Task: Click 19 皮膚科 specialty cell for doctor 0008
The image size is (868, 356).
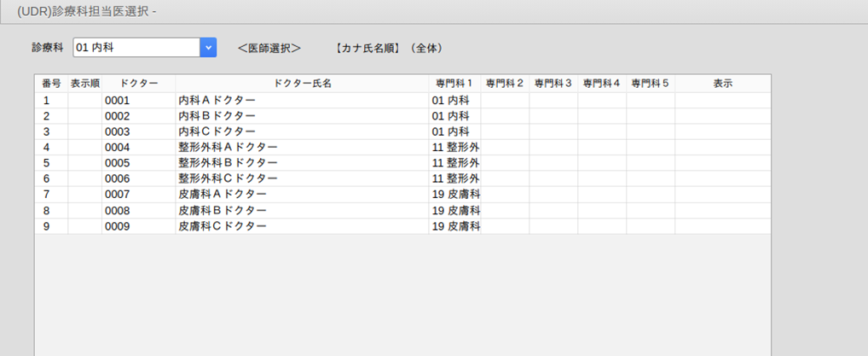Action: pyautogui.click(x=454, y=211)
